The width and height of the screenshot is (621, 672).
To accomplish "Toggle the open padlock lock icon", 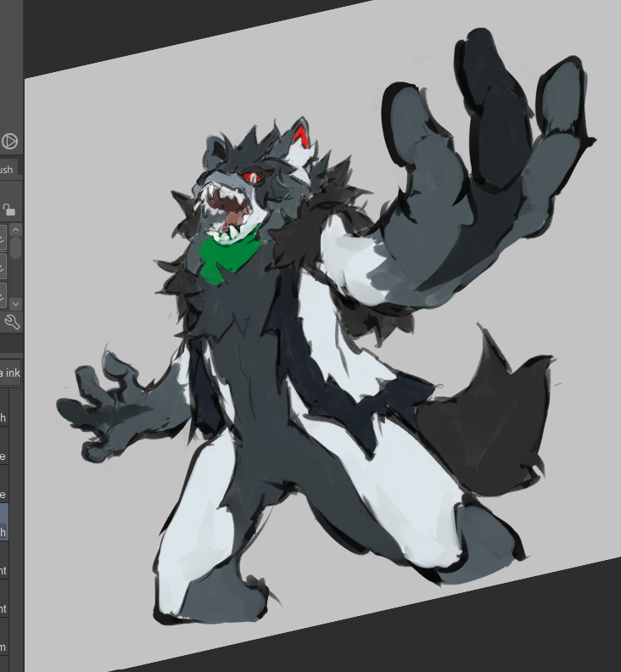I will (9, 210).
